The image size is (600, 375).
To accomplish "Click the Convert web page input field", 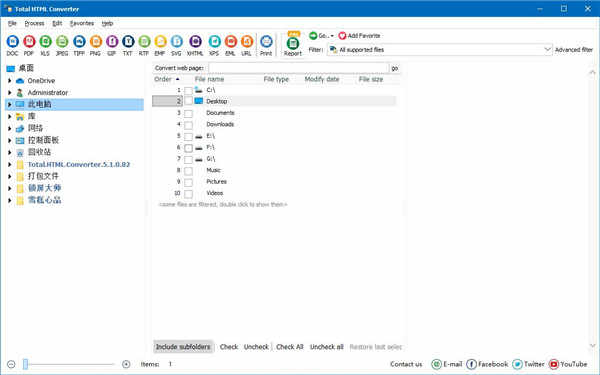I will (x=298, y=68).
